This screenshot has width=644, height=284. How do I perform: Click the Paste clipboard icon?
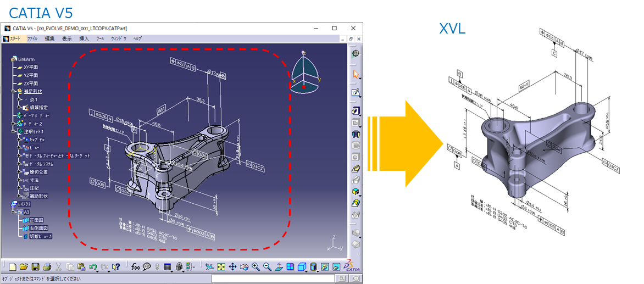81,267
